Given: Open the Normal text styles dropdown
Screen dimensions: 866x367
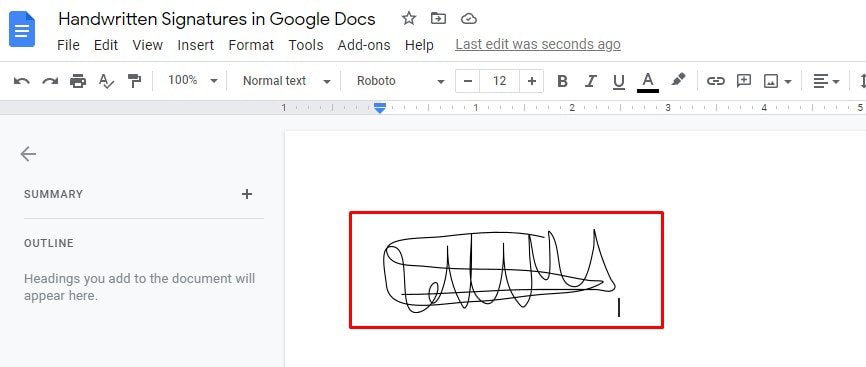Looking at the screenshot, I should tap(287, 81).
